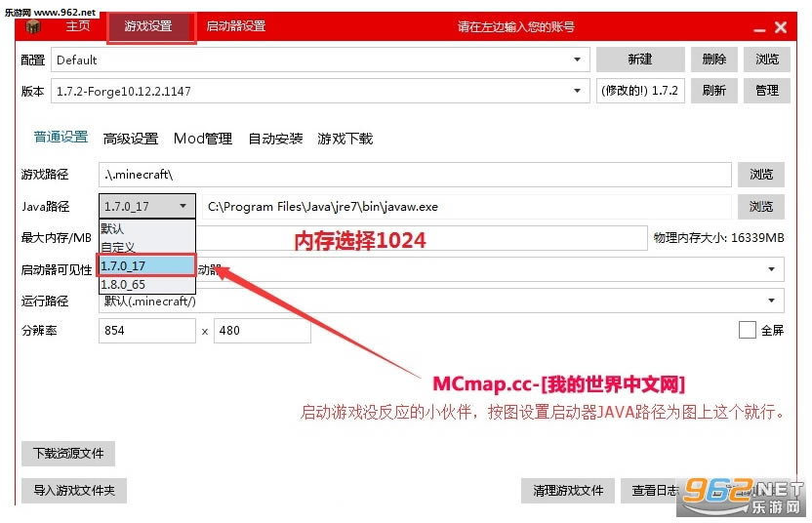
Task: Go to the 主页 tab
Action: [78, 26]
